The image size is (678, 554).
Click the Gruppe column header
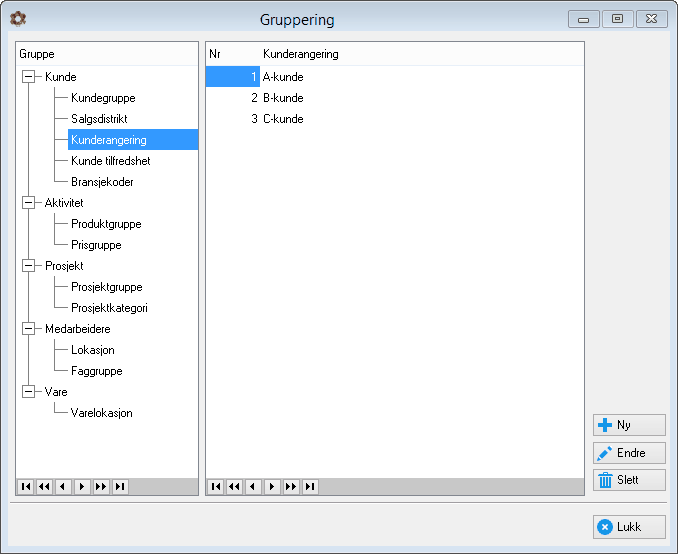click(x=107, y=54)
